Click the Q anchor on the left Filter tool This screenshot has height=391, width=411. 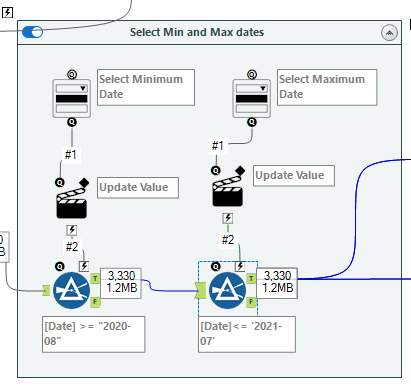click(x=60, y=267)
